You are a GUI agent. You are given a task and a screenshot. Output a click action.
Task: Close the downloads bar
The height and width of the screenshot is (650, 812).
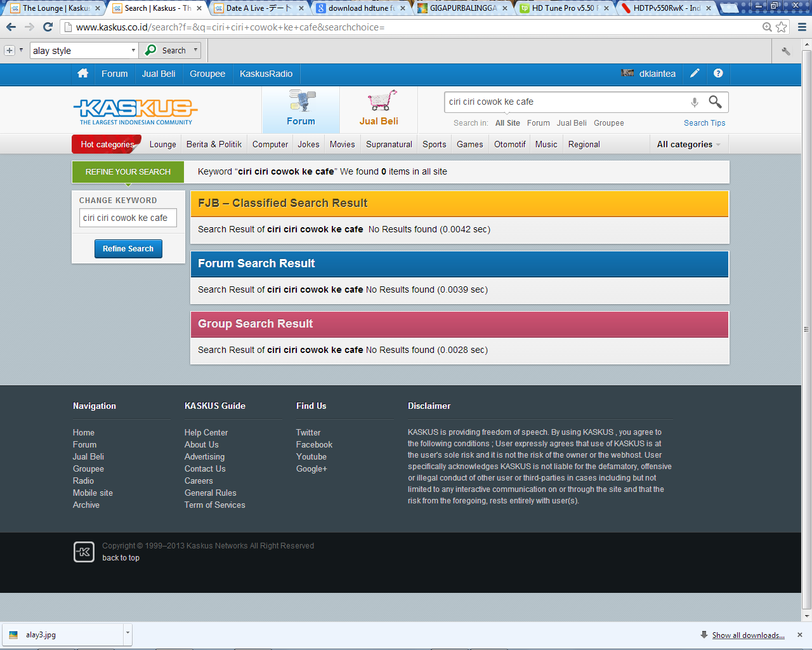point(799,635)
